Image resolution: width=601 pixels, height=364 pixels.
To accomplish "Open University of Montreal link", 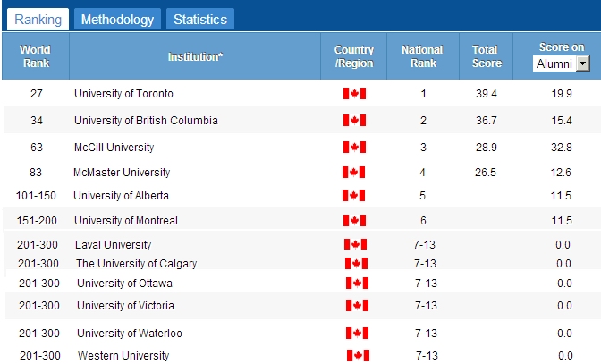I will coord(125,221).
